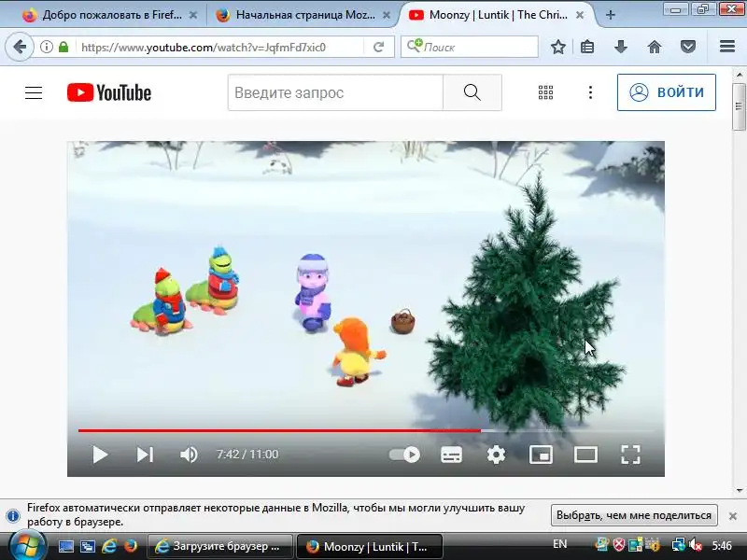Click Войти sign-in button

tap(667, 92)
